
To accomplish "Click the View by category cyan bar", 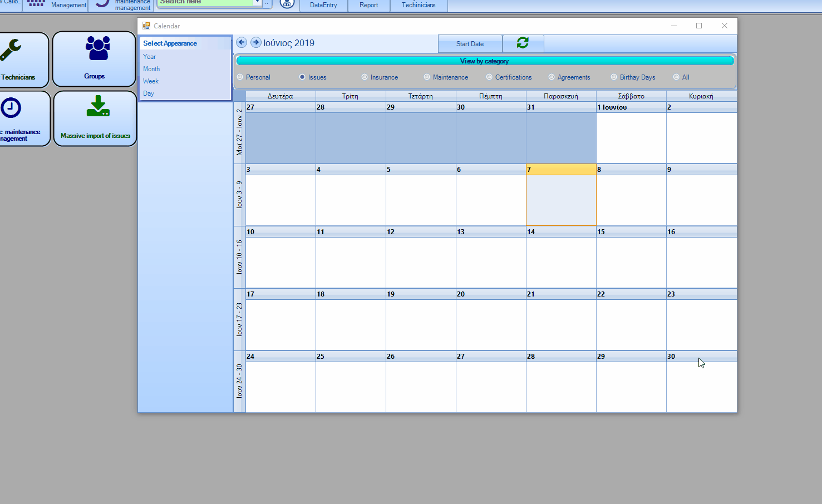I will pyautogui.click(x=484, y=61).
